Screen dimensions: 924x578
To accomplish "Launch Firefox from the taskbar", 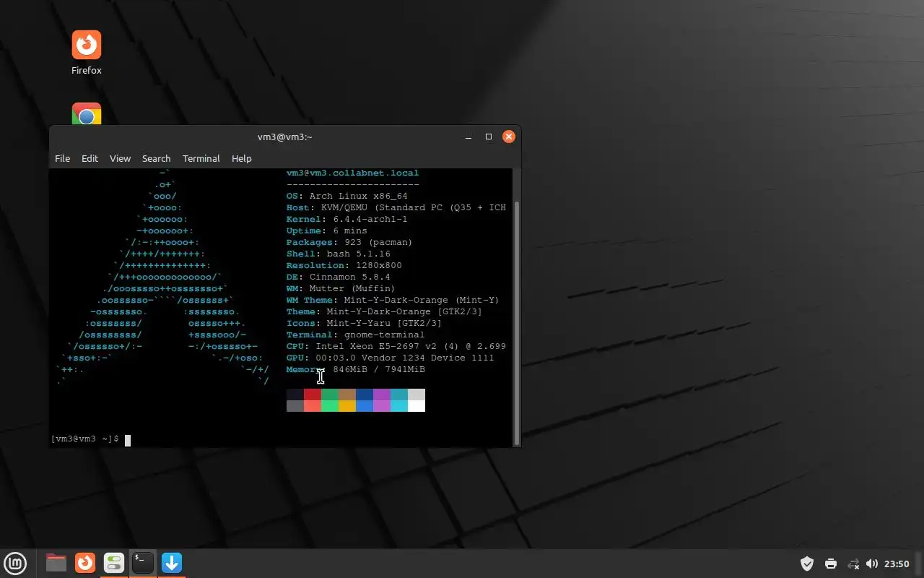I will [x=85, y=563].
